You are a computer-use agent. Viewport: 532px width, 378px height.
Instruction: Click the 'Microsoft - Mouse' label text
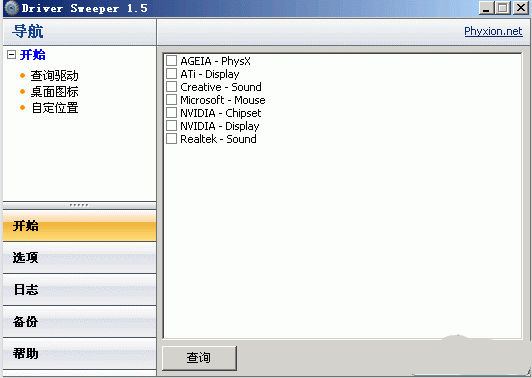click(223, 100)
